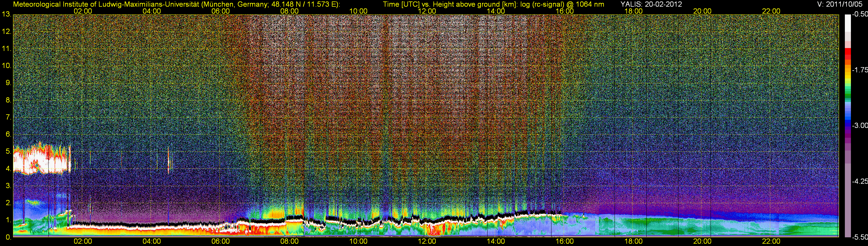Screen dimensions: 868x246
Task: Select the 22:00 label on bottom time axis
Action: 771,241
